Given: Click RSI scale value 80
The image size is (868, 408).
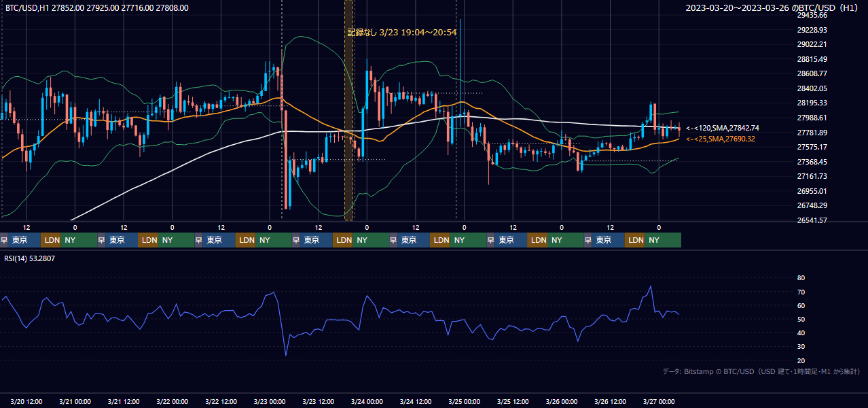Looking at the screenshot, I should click(801, 278).
